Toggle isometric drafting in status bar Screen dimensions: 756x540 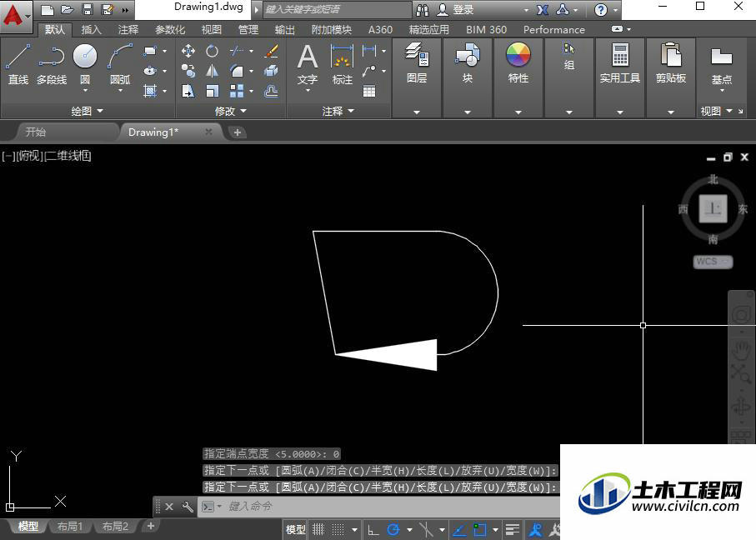tap(426, 529)
